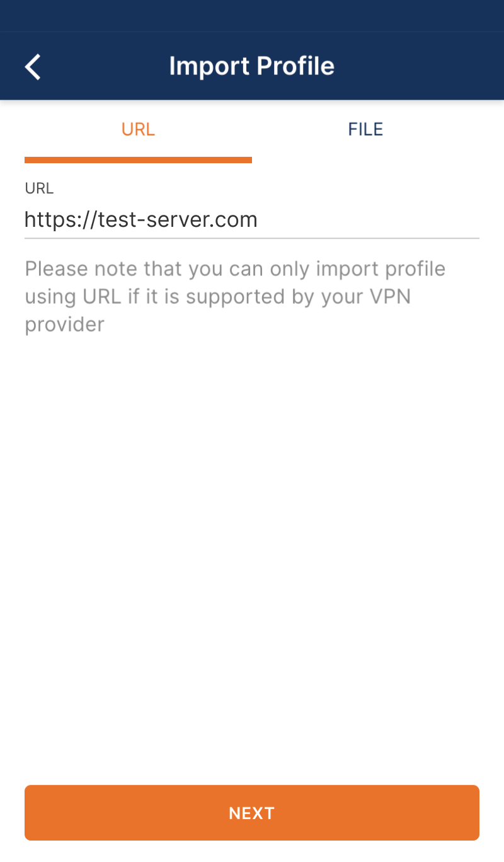Place cursor after test-server.com text
Screen dimensions: 504x862
coord(260,220)
